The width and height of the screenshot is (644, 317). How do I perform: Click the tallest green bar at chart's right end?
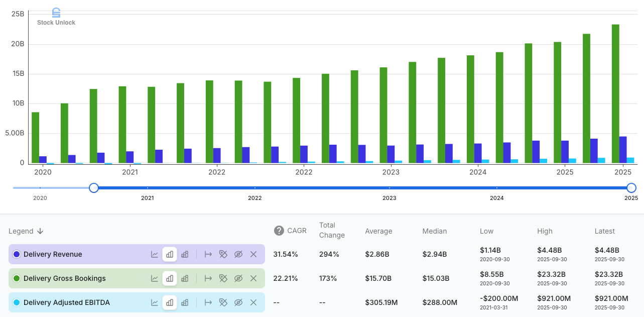[x=615, y=94]
